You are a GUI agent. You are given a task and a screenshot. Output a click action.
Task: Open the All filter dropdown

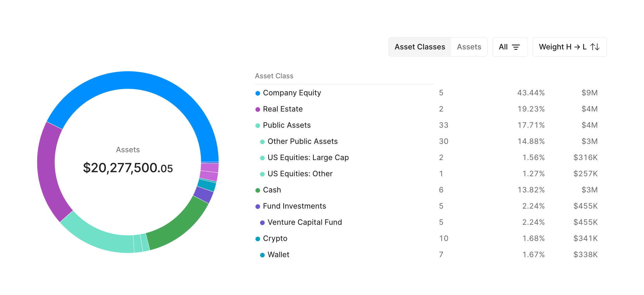pyautogui.click(x=510, y=47)
